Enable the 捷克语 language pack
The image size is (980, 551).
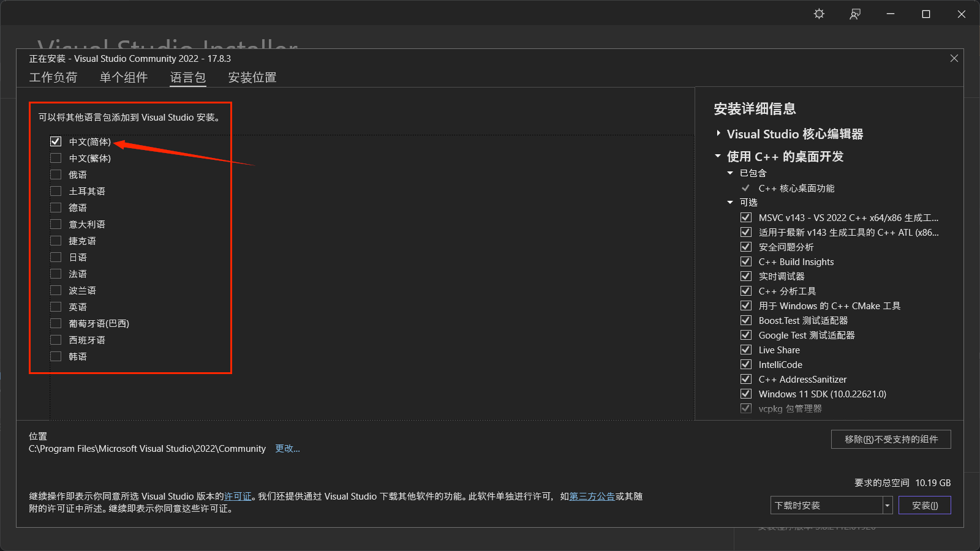coord(56,241)
